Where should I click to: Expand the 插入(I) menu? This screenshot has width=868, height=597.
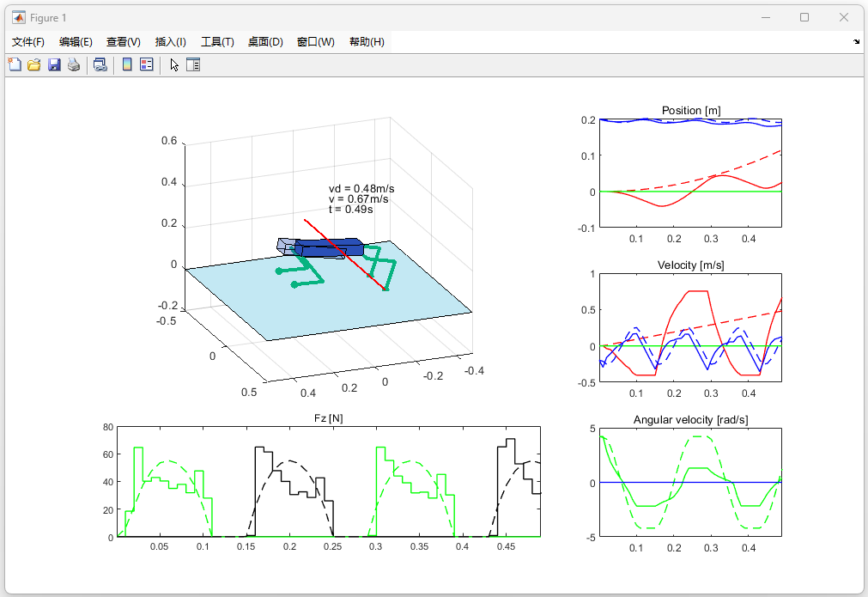(x=170, y=42)
